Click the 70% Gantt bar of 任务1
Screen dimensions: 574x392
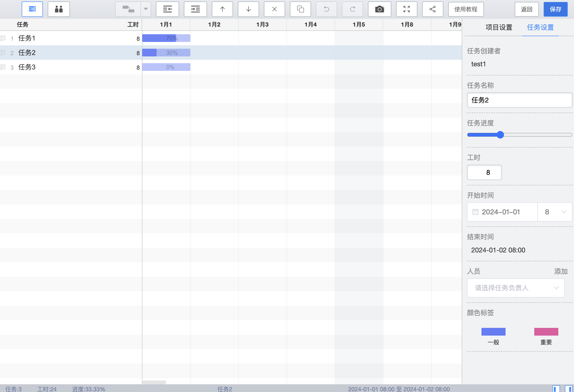tap(166, 38)
